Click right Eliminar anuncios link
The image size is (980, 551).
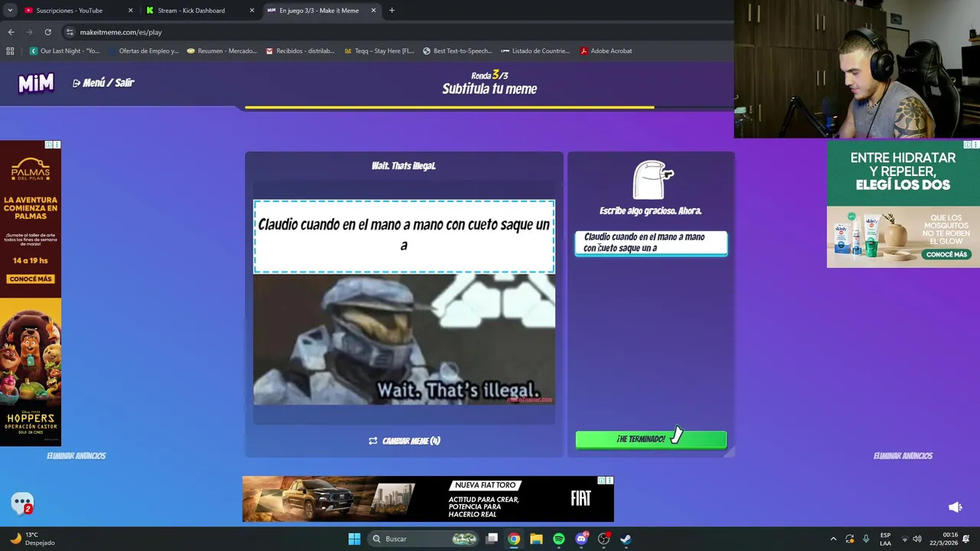[903, 456]
